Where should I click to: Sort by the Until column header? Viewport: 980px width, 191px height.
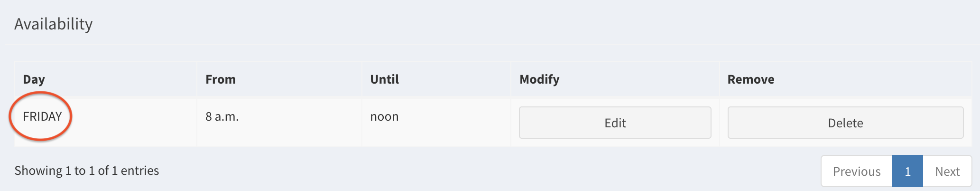tap(384, 79)
